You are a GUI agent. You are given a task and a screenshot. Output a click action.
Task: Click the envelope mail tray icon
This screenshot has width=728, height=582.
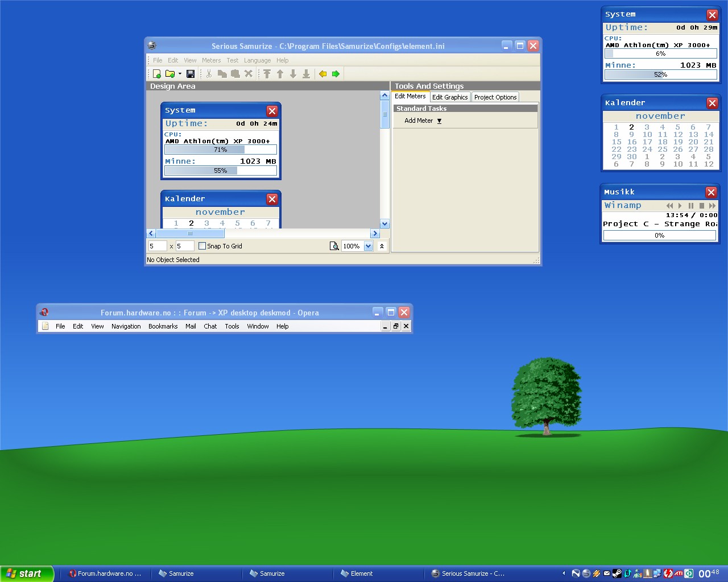[x=607, y=573]
